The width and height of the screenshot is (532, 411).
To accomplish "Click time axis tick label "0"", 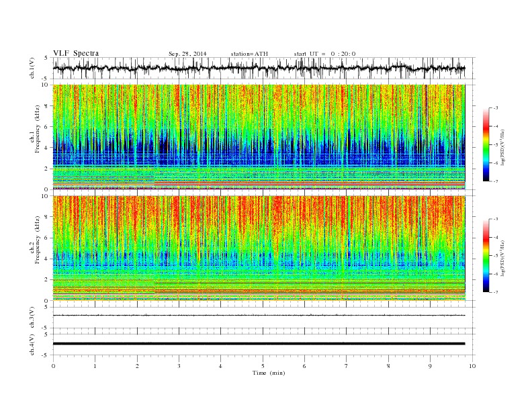I will (x=53, y=366).
